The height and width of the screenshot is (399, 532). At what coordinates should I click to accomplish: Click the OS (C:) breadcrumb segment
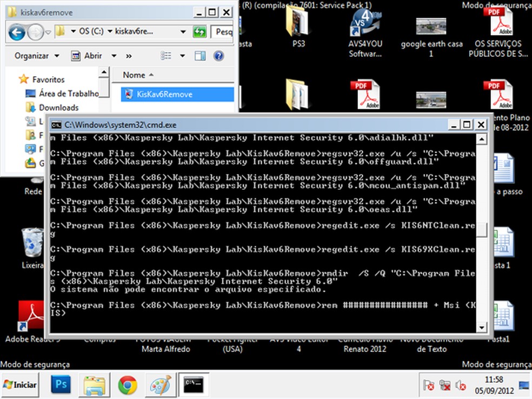click(91, 31)
